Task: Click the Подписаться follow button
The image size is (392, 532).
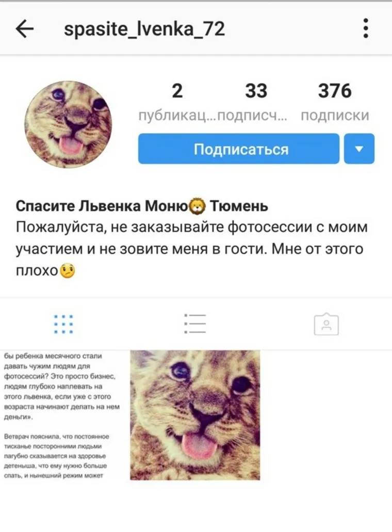Action: [239, 149]
